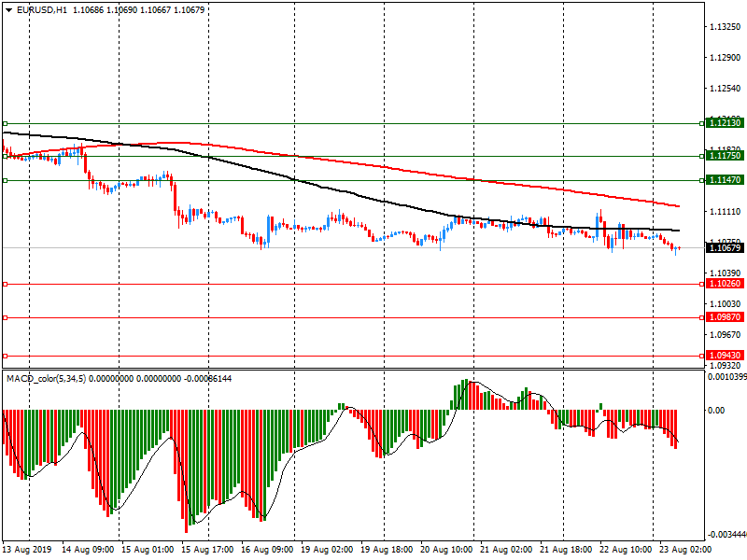Click the 1.13250 price axis label
The width and height of the screenshot is (747, 560).
[x=726, y=27]
